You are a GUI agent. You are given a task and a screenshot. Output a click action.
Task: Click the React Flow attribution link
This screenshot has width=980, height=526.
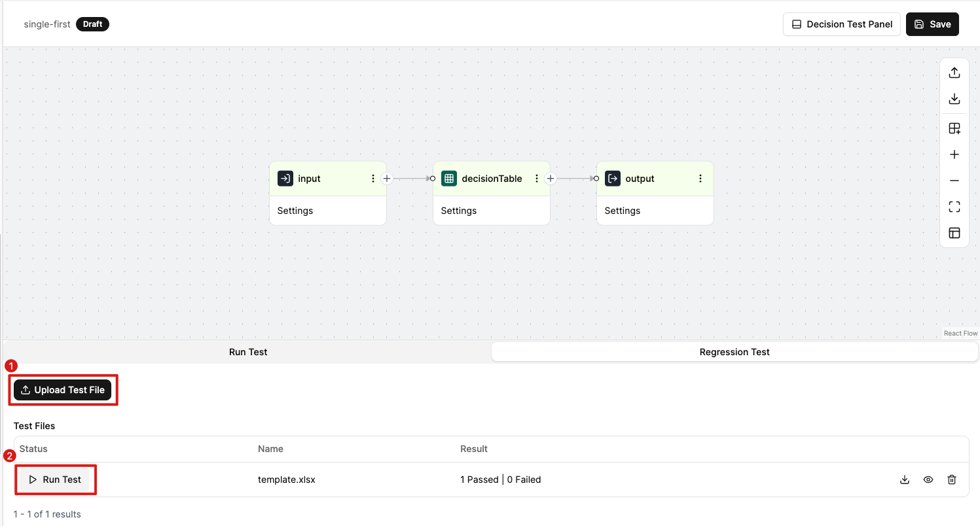tap(961, 334)
